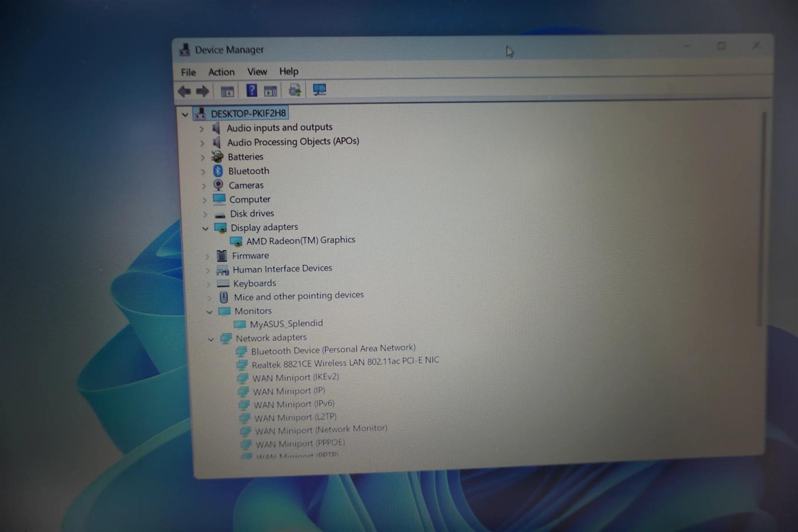Click the Firmware chip icon
The image size is (798, 532).
pyautogui.click(x=221, y=256)
